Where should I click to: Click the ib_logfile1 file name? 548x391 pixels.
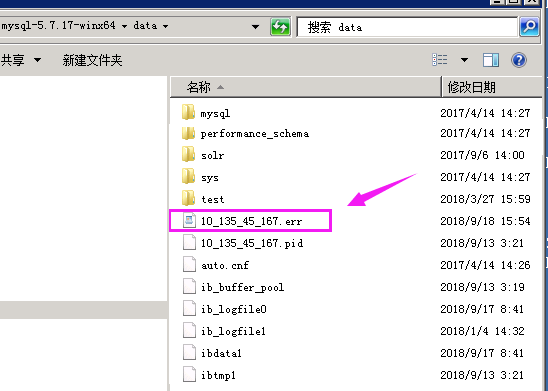click(x=233, y=331)
